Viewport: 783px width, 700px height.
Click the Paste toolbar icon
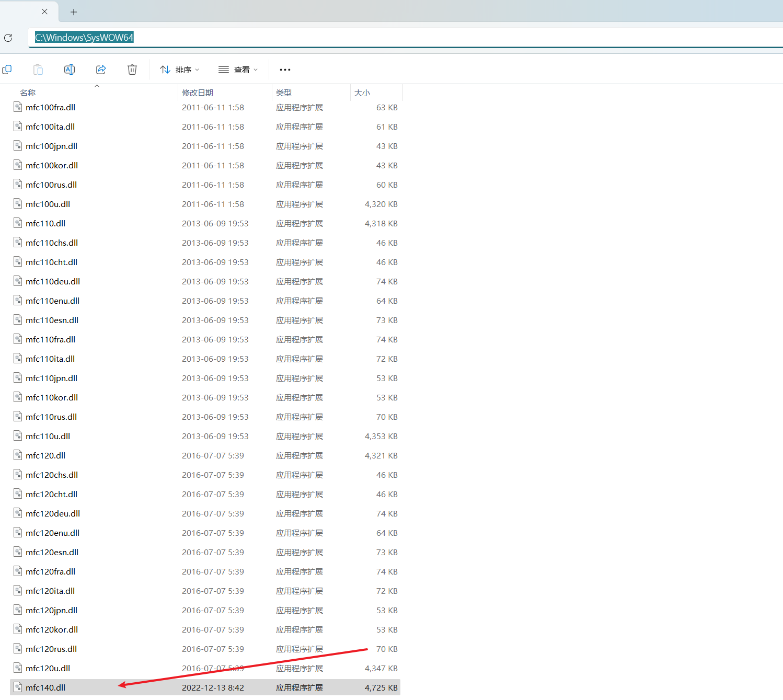click(38, 70)
